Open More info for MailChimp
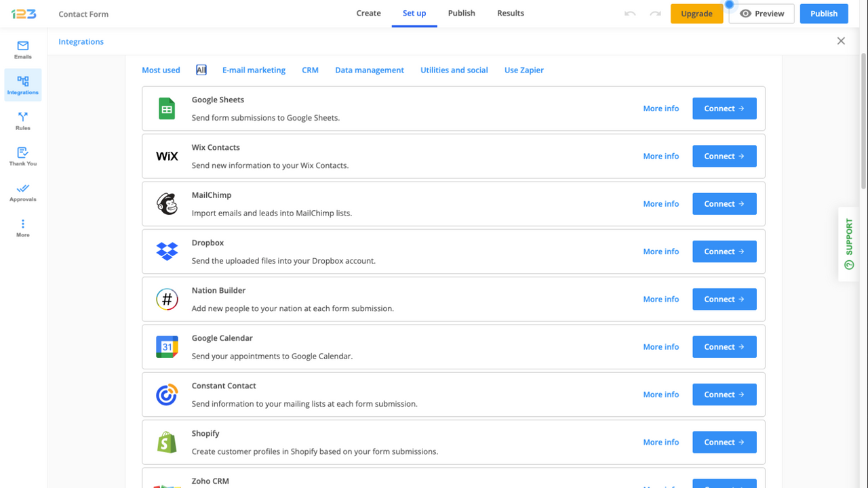This screenshot has width=868, height=488. [661, 203]
